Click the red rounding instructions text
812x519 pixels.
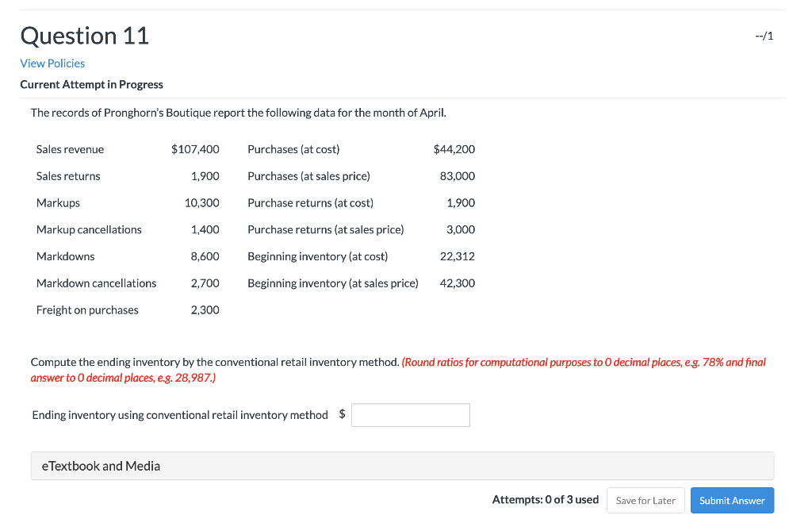(584, 363)
